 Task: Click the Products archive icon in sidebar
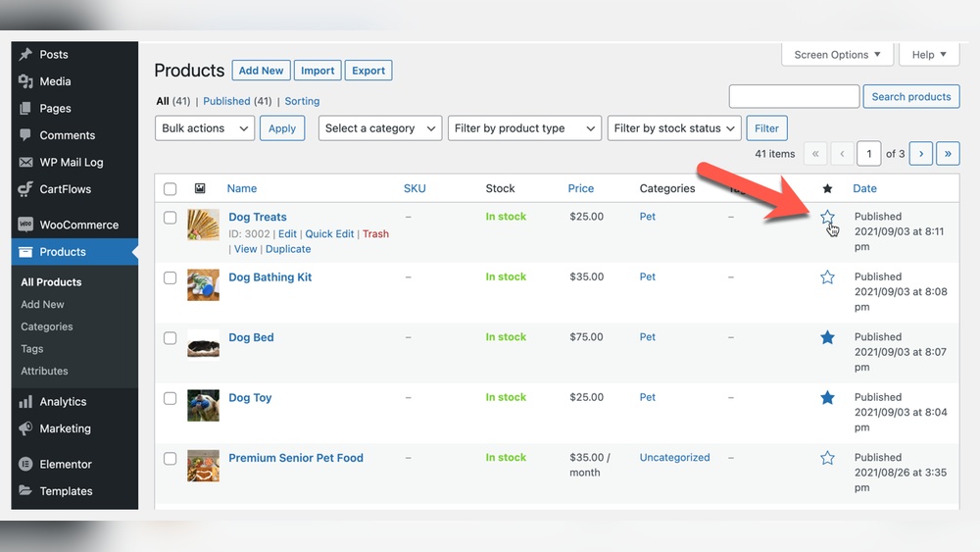tap(25, 252)
